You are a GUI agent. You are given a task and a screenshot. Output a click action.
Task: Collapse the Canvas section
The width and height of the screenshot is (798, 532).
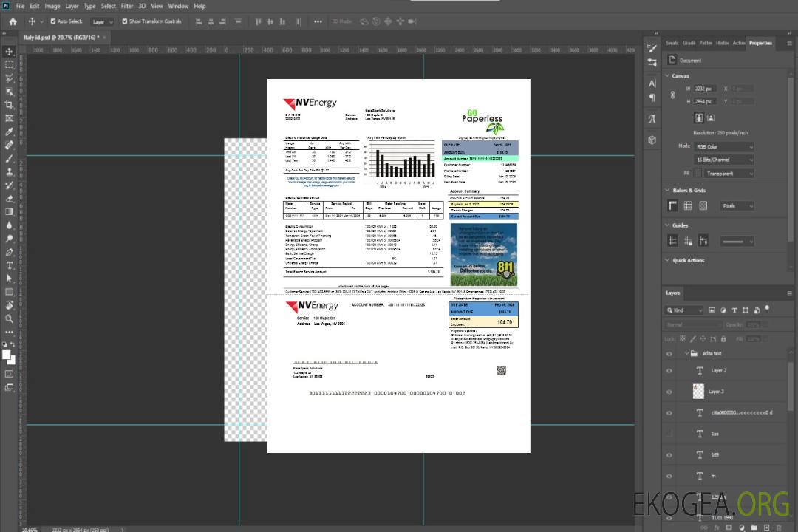668,75
